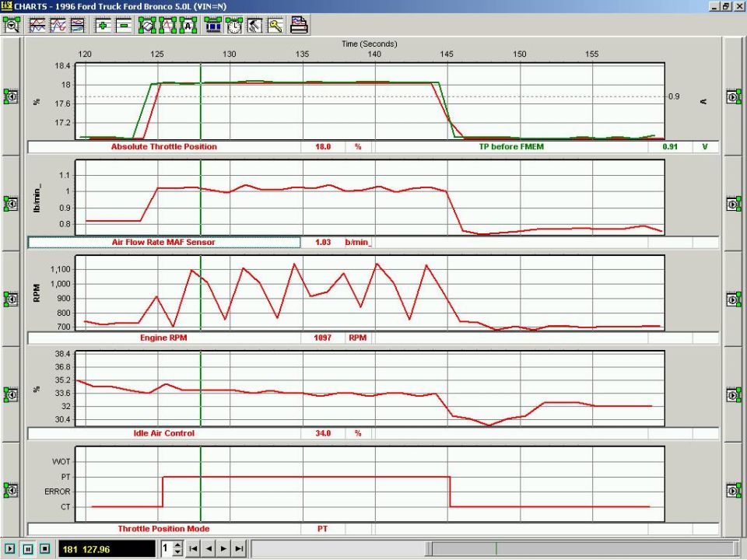Click the clock time-axis icon
The width and height of the screenshot is (747, 560).
pyautogui.click(x=234, y=25)
